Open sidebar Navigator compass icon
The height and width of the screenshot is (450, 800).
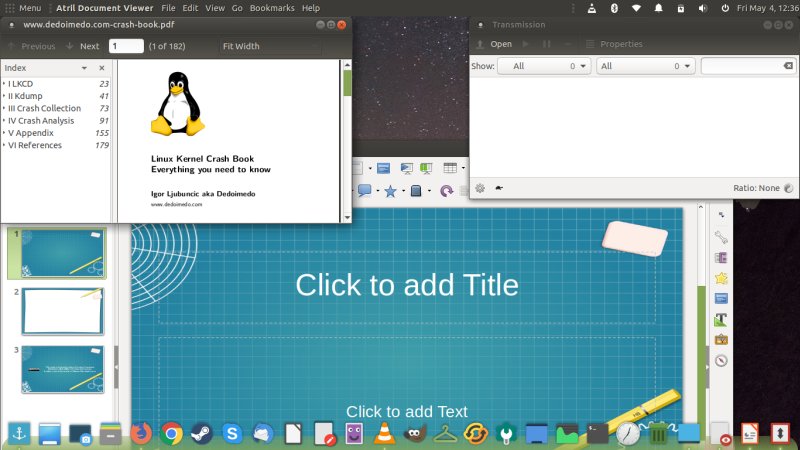721,361
